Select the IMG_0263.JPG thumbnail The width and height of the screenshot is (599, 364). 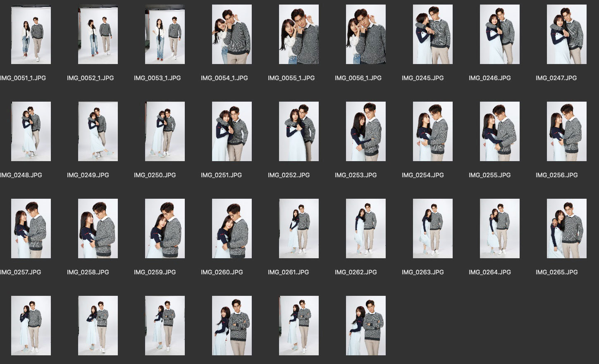(x=433, y=228)
